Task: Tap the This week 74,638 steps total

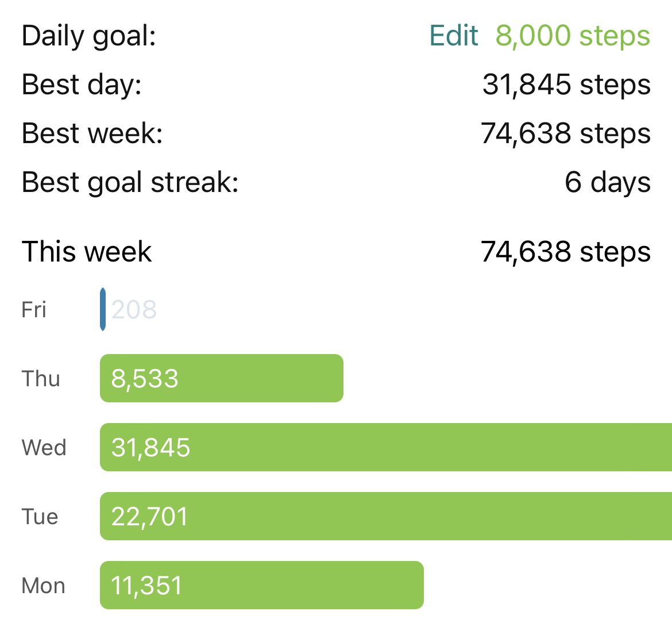Action: click(566, 252)
